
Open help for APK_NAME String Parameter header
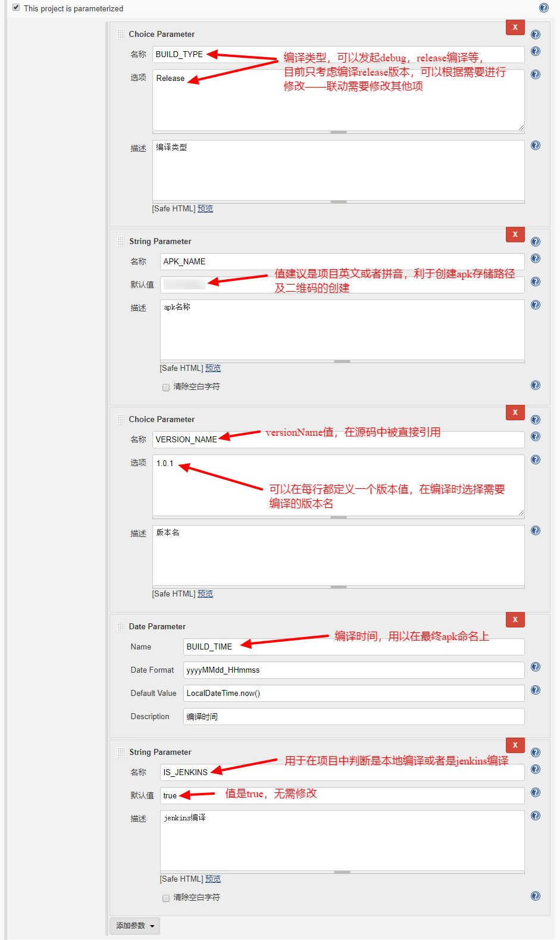click(536, 242)
